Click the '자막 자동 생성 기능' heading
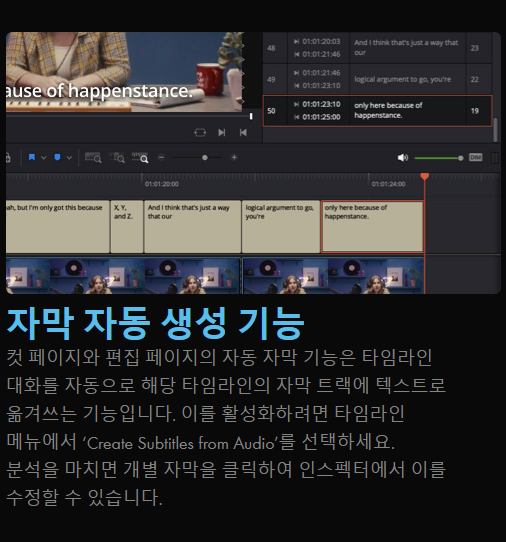Image resolution: width=506 pixels, height=542 pixels. tap(156, 323)
